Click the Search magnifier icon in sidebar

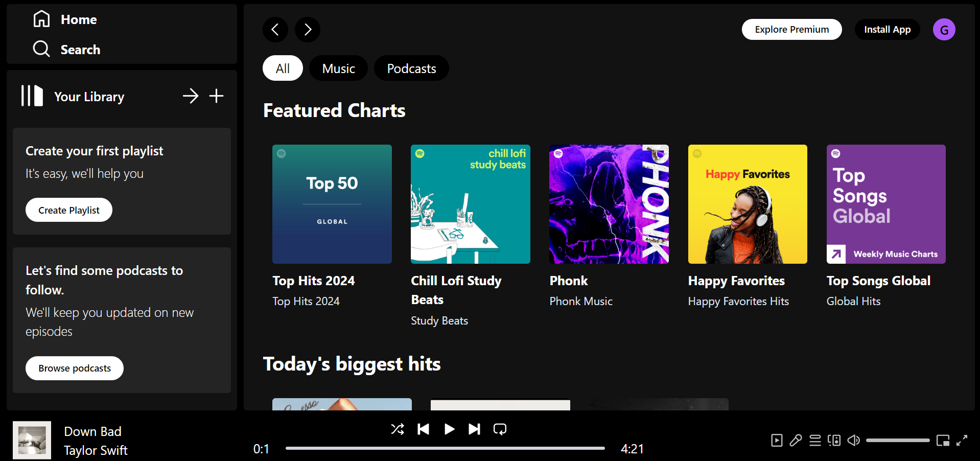coord(41,49)
